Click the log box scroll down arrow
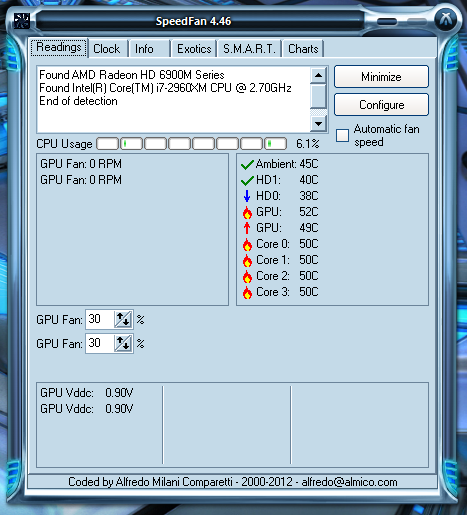This screenshot has width=467, height=515. [318, 124]
